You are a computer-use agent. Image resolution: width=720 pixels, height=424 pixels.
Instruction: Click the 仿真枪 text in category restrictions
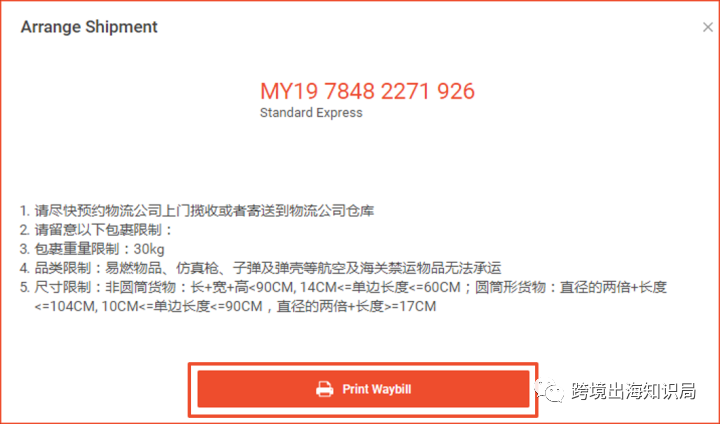[x=197, y=268]
